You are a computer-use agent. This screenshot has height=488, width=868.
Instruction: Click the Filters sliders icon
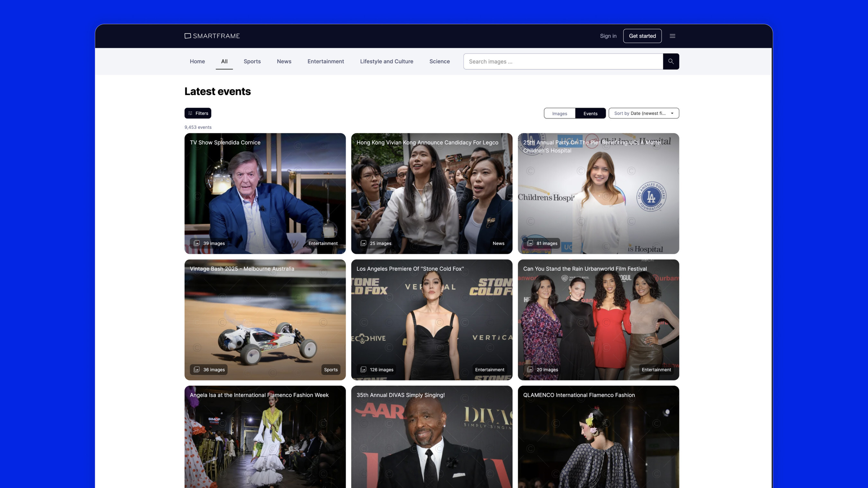[190, 113]
